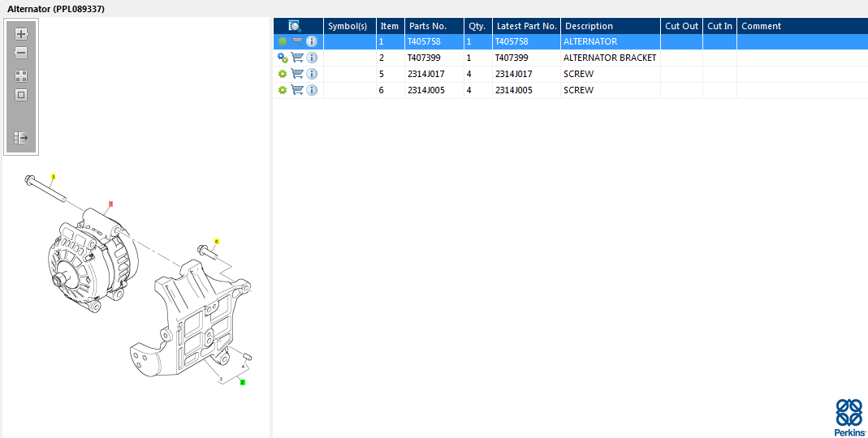Select the ALTERNATOR BRACKET description cell
868x438 pixels.
610,58
